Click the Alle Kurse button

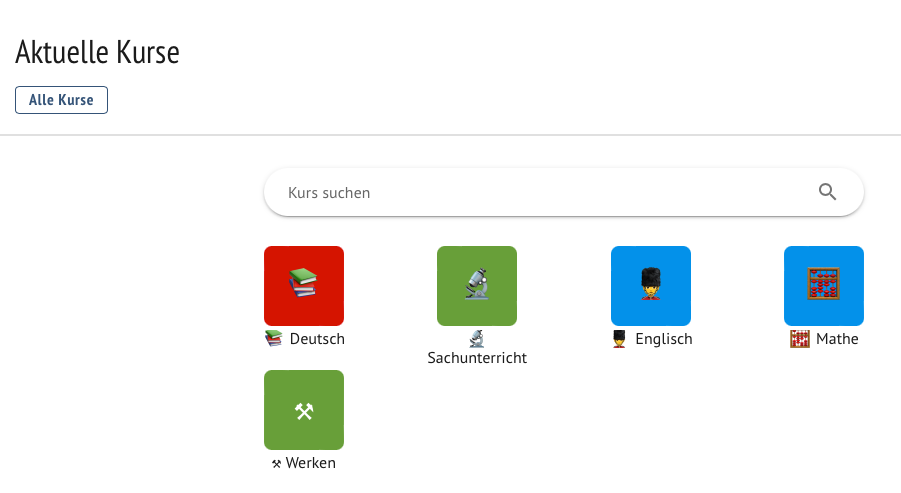[x=61, y=100]
